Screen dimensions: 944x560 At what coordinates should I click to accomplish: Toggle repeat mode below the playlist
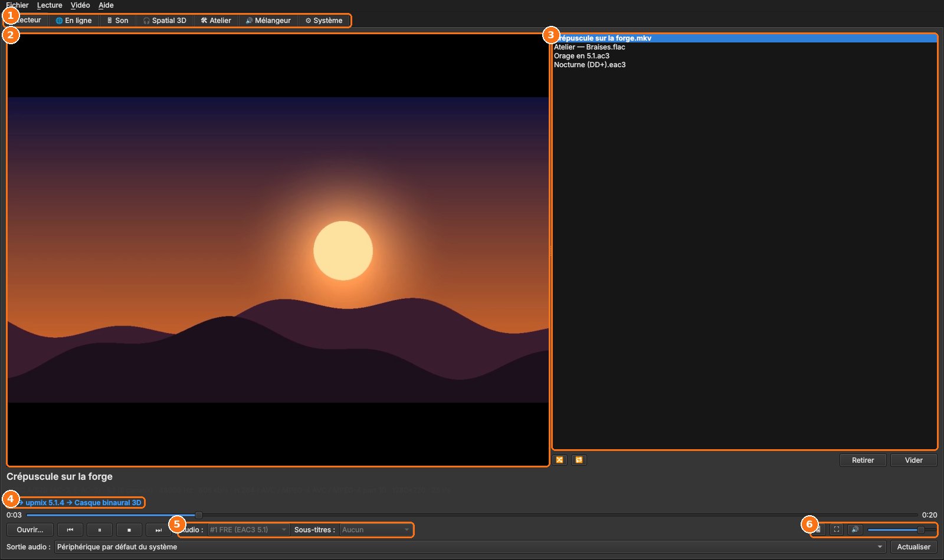[x=579, y=460]
